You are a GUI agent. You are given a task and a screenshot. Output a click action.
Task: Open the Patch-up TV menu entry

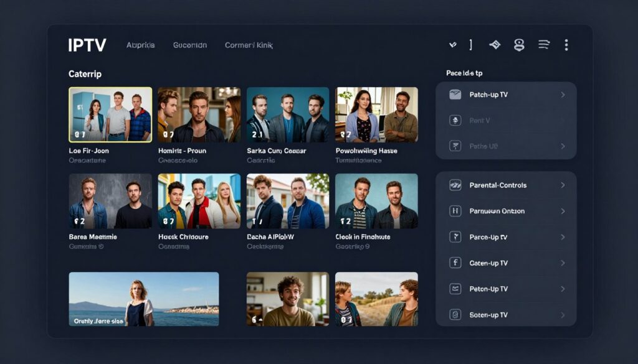[506, 95]
